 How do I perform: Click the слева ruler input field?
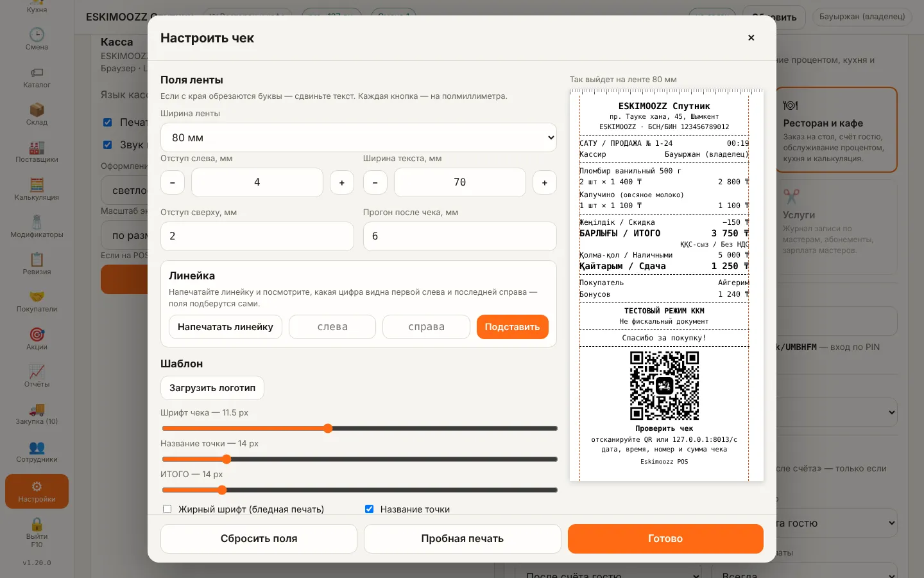click(x=332, y=327)
